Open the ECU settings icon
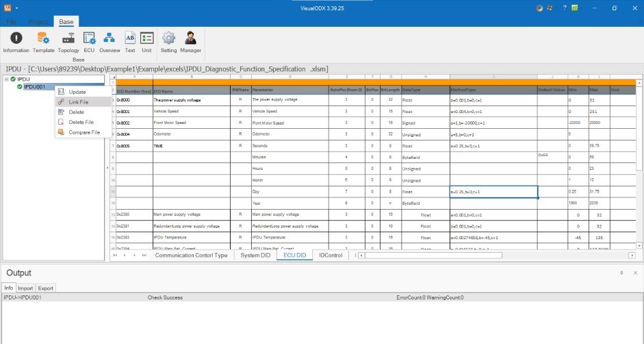644x344 pixels. coord(89,42)
